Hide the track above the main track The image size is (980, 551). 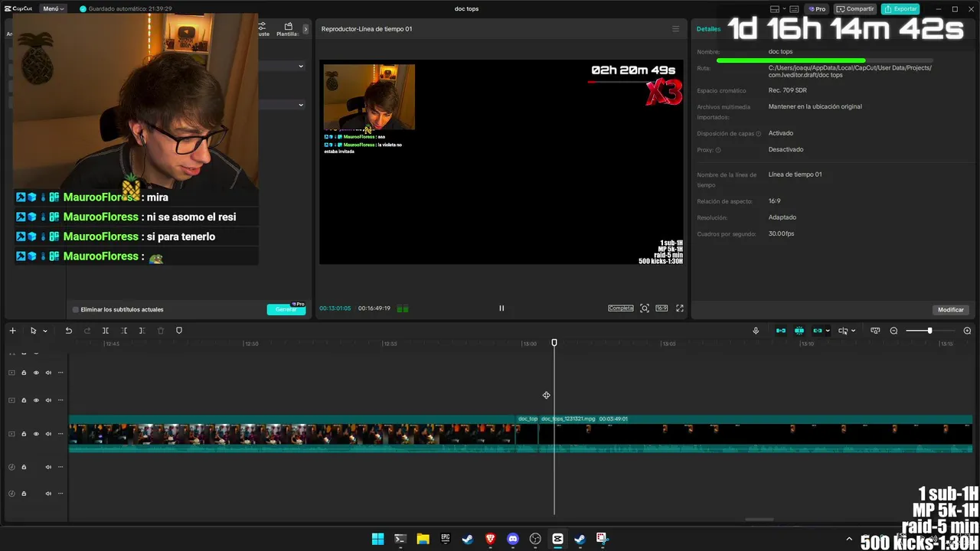tap(36, 400)
